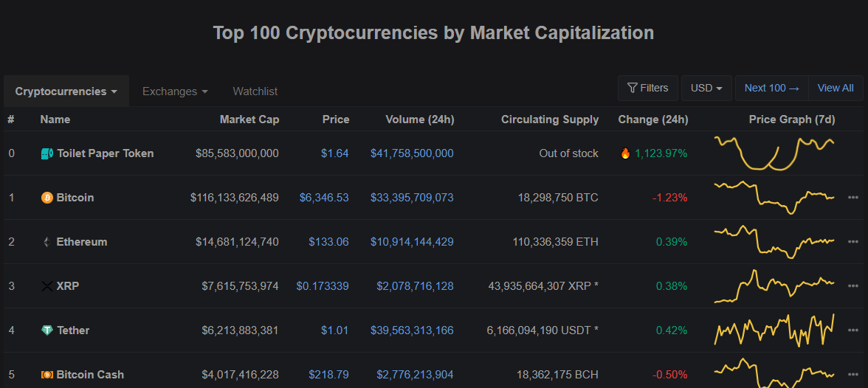Click the Ethereum diamond logo icon
The width and height of the screenshot is (868, 388).
(x=47, y=242)
